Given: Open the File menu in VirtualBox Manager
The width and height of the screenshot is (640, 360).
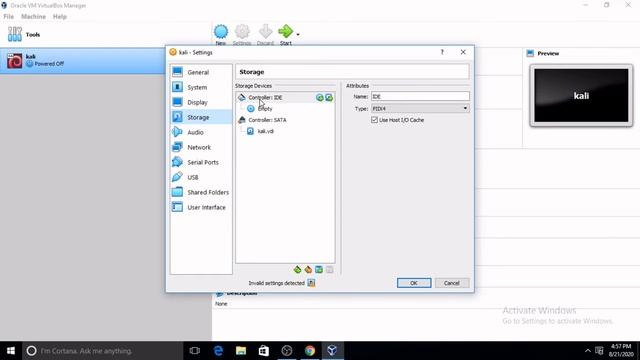Looking at the screenshot, I should click(9, 17).
